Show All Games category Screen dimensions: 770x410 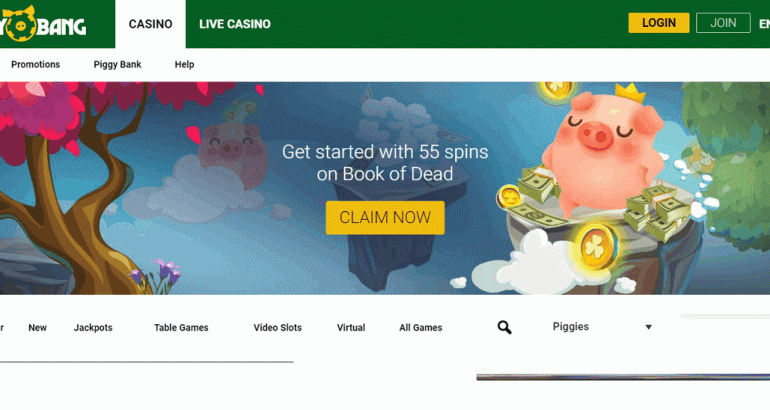(421, 328)
